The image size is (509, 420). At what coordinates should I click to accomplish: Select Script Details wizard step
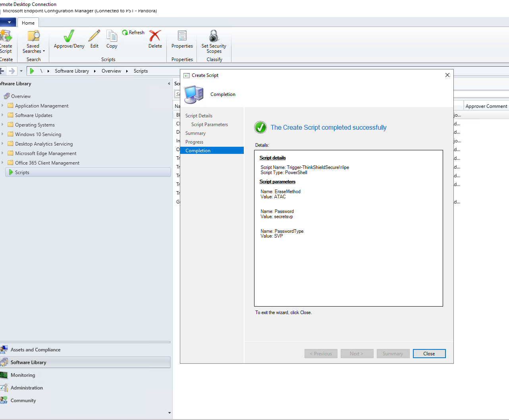point(199,116)
